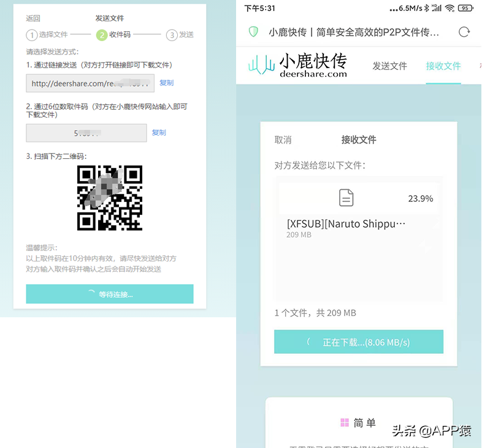This screenshot has width=482, height=448.
Task: Click the 返回 back link
Action: 33,18
